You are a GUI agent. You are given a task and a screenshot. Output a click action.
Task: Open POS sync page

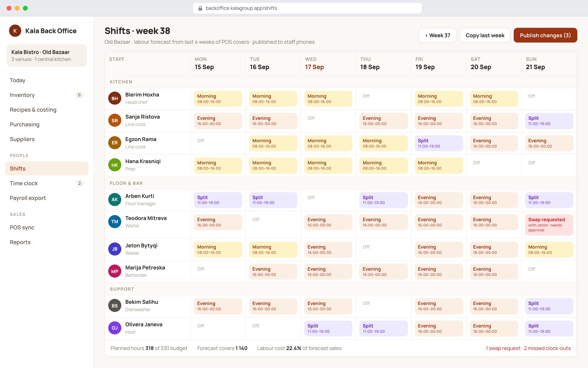point(47,227)
